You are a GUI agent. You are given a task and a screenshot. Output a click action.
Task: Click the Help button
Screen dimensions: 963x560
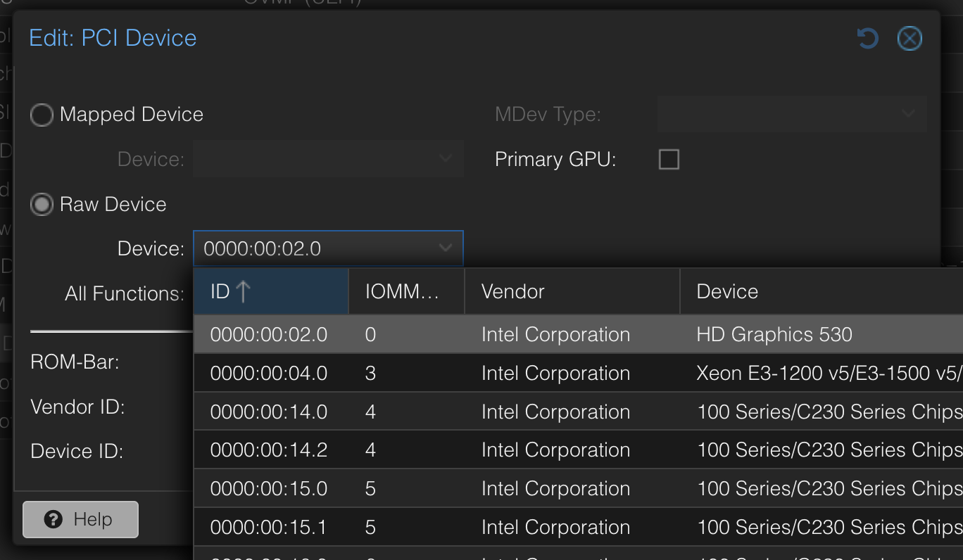pos(80,519)
